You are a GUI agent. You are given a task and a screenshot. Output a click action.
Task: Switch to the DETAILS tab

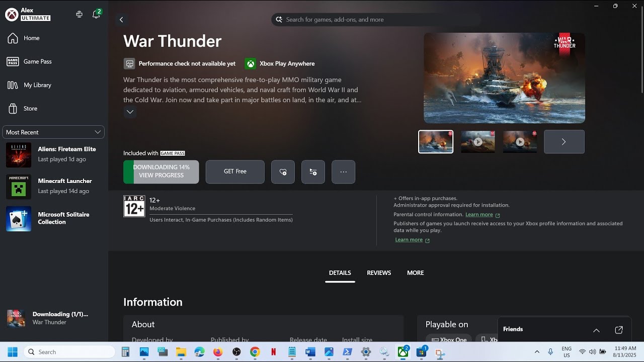click(x=340, y=273)
